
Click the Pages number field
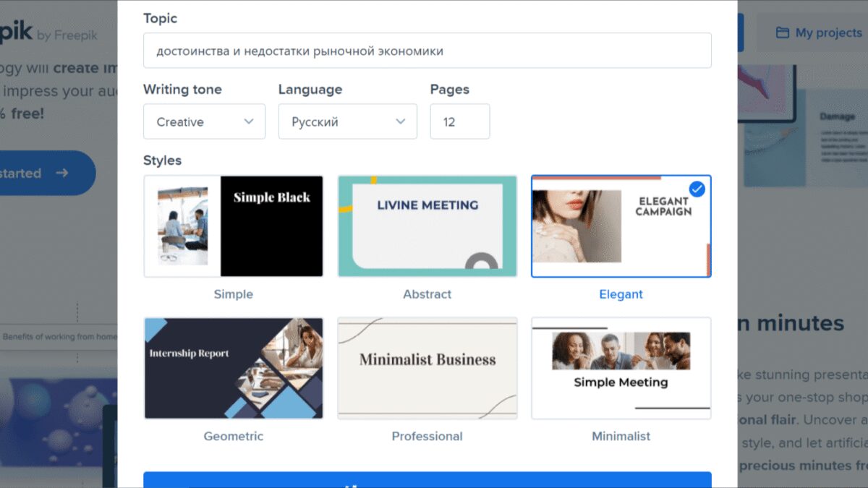pyautogui.click(x=459, y=121)
